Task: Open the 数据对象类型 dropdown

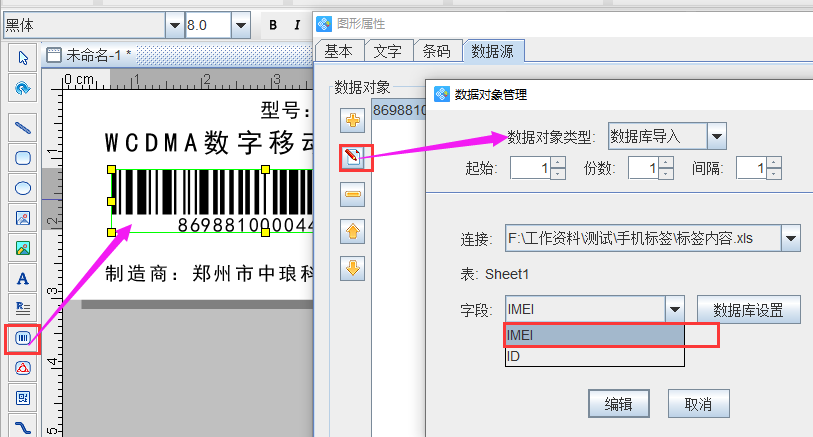Action: pos(716,136)
